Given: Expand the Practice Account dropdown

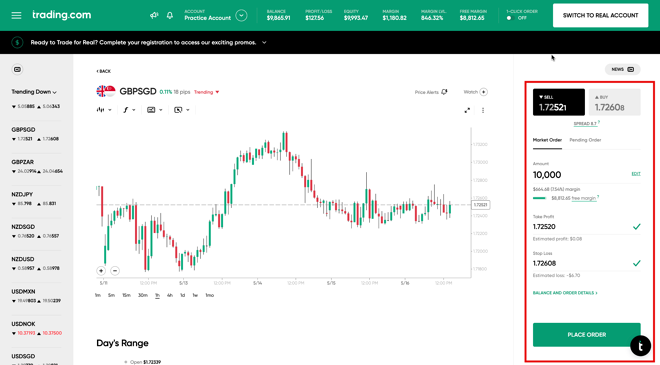Looking at the screenshot, I should click(x=241, y=16).
